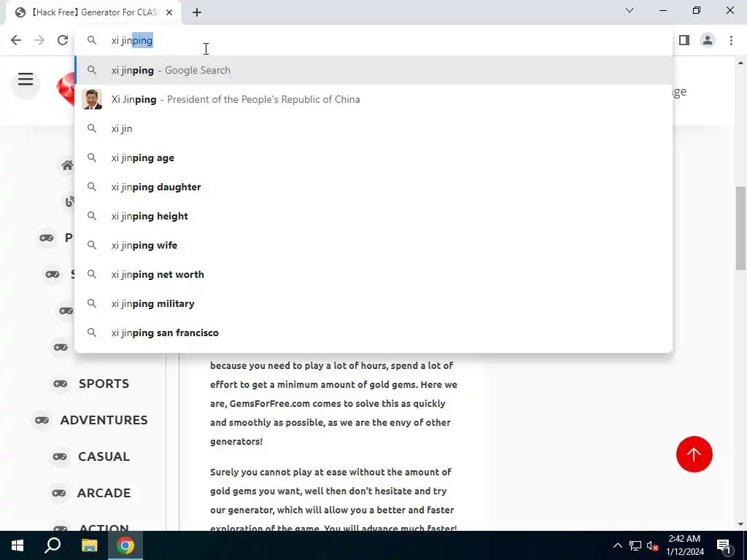Open Chrome's three-dot menu
The height and width of the screenshot is (560, 747).
[x=731, y=40]
